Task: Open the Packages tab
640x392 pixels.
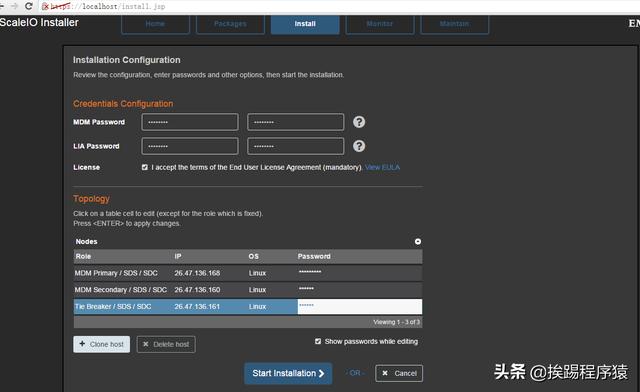Action: click(230, 24)
